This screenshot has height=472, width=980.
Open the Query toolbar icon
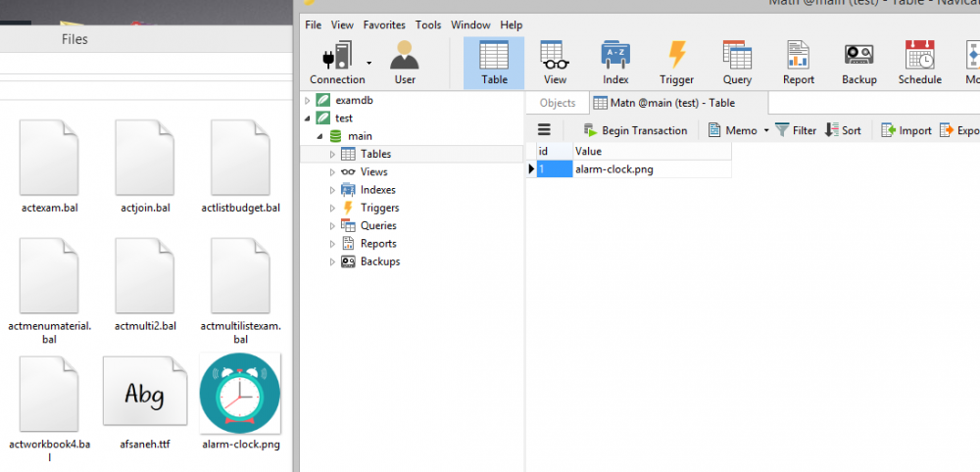pyautogui.click(x=737, y=56)
